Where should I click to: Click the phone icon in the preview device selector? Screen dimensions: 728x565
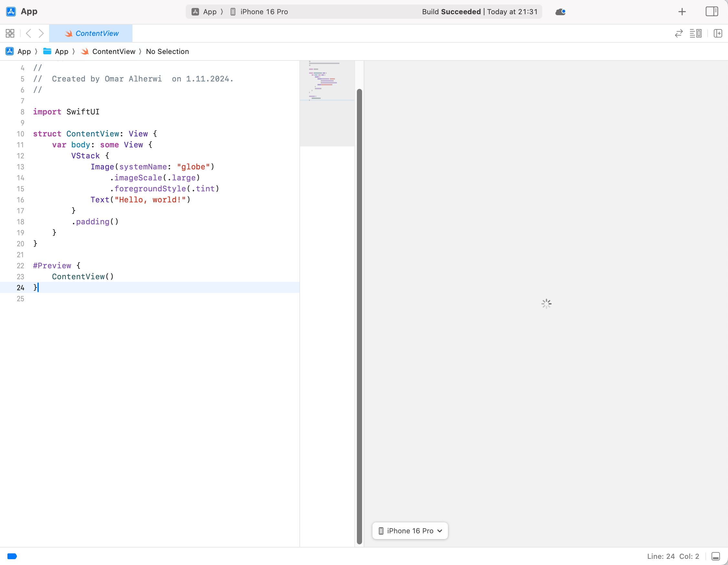click(x=381, y=531)
